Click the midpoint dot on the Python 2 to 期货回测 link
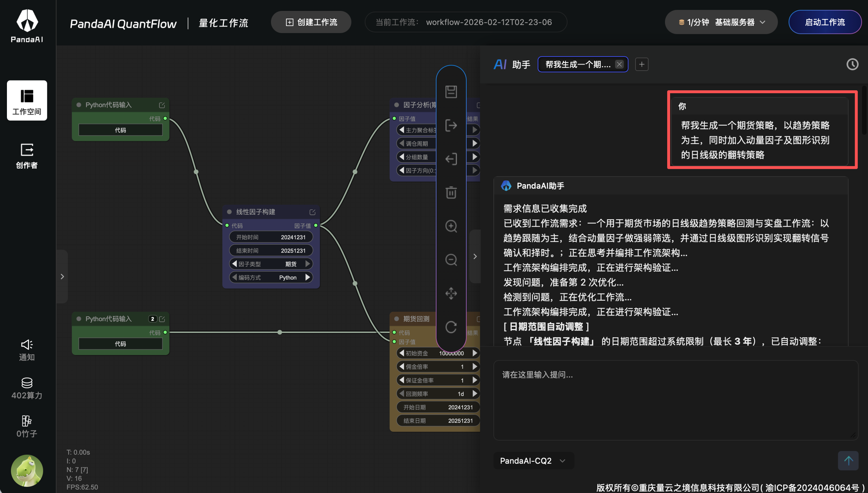This screenshot has width=868, height=493. [279, 332]
